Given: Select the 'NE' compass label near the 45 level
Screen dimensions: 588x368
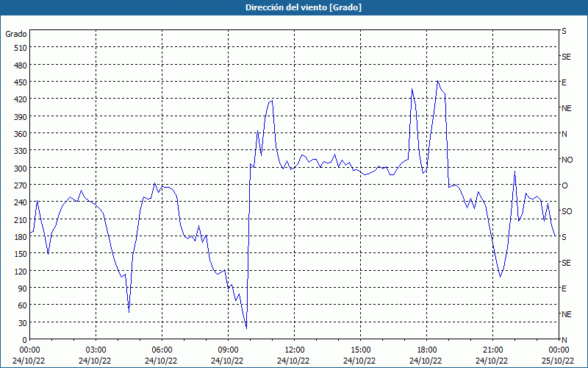Looking at the screenshot, I should (567, 314).
